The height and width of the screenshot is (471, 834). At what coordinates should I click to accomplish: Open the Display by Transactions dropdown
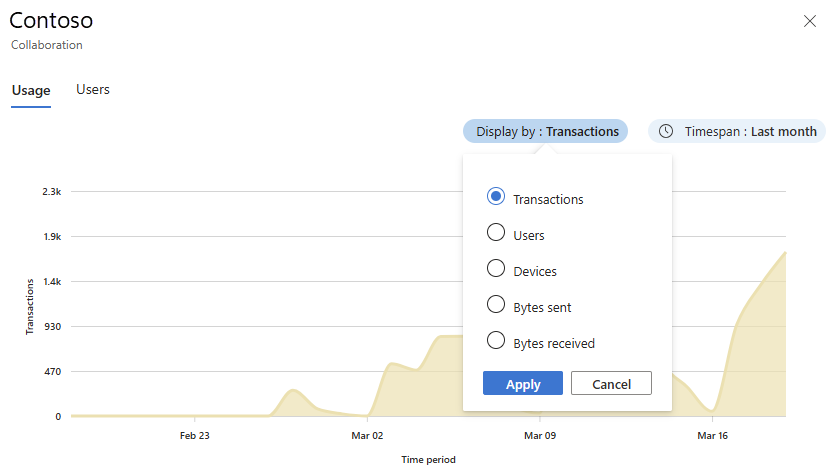(x=545, y=131)
